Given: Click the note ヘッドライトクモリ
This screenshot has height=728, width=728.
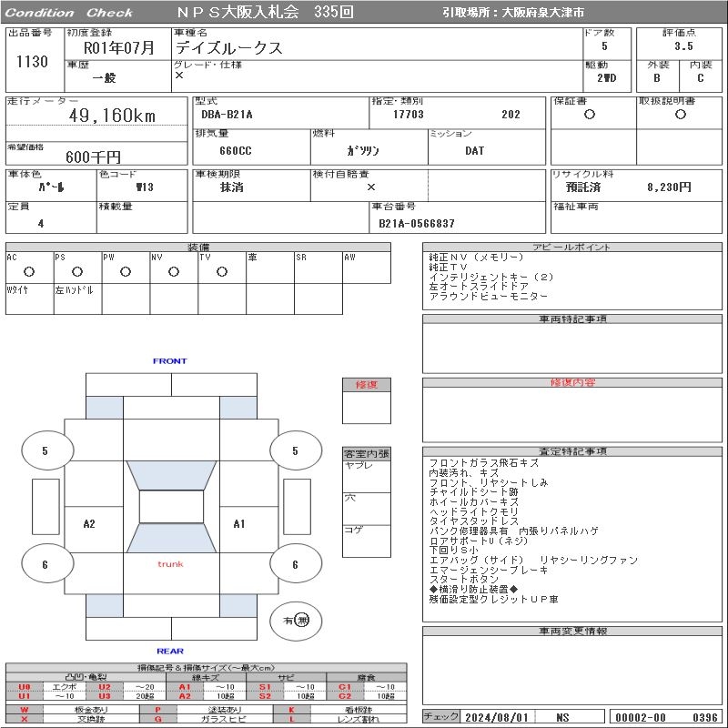Looking at the screenshot, I should pyautogui.click(x=473, y=511).
